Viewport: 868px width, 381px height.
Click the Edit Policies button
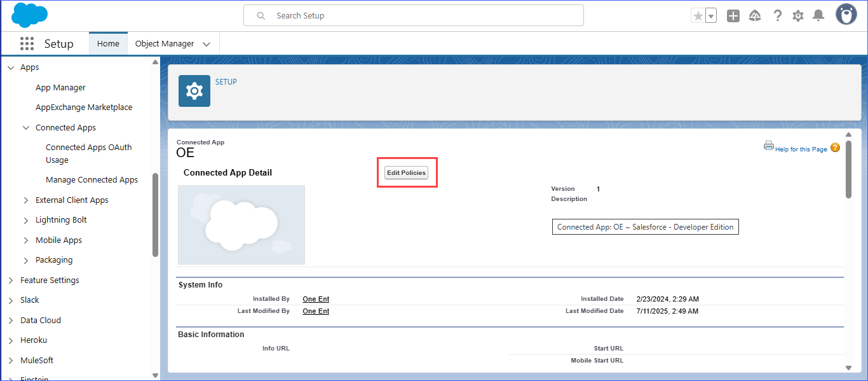pyautogui.click(x=406, y=173)
